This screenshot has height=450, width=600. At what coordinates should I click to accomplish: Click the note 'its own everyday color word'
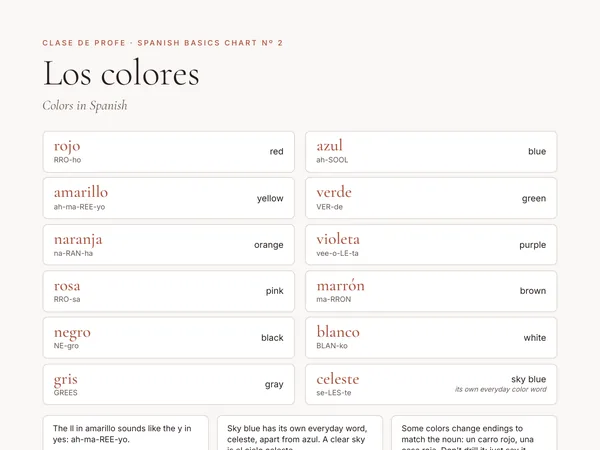click(x=501, y=390)
